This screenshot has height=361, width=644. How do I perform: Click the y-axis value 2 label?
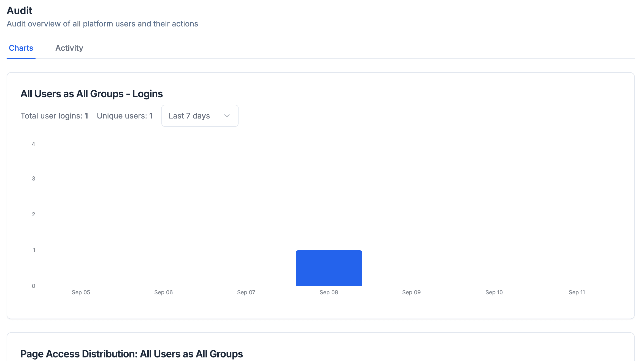coord(33,214)
